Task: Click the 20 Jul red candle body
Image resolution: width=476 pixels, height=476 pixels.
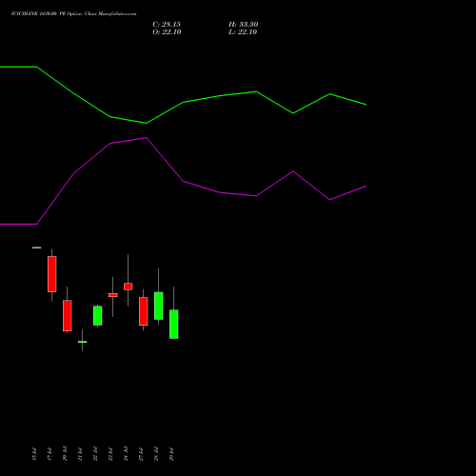Action: pos(68,316)
